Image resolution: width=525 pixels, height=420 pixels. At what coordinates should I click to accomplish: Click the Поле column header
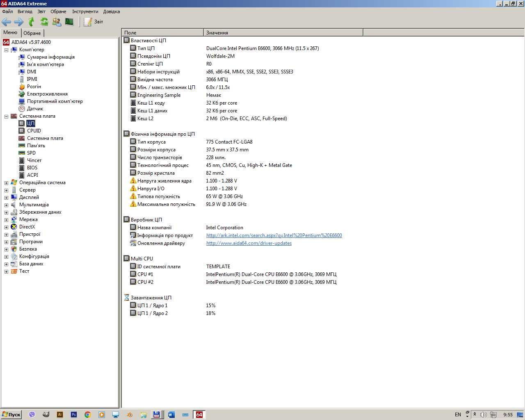pos(163,32)
